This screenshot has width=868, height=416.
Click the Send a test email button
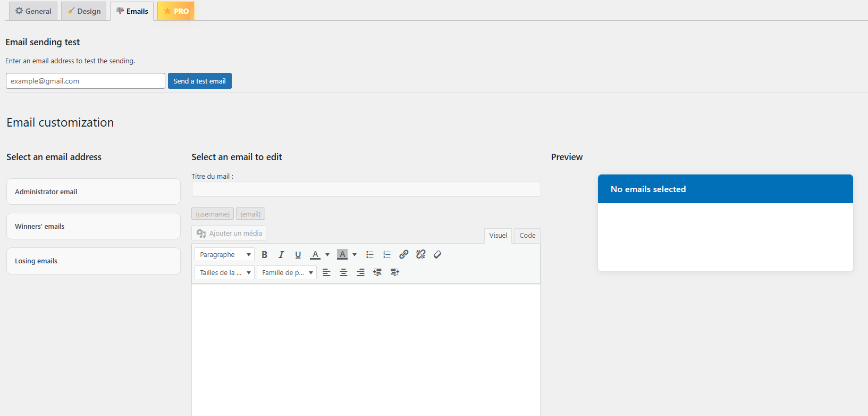(199, 81)
